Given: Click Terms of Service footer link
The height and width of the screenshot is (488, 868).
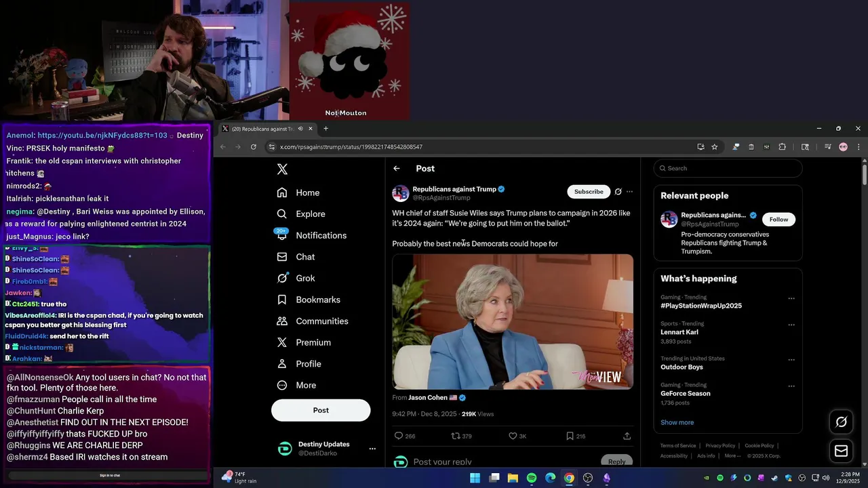Looking at the screenshot, I should click(678, 446).
